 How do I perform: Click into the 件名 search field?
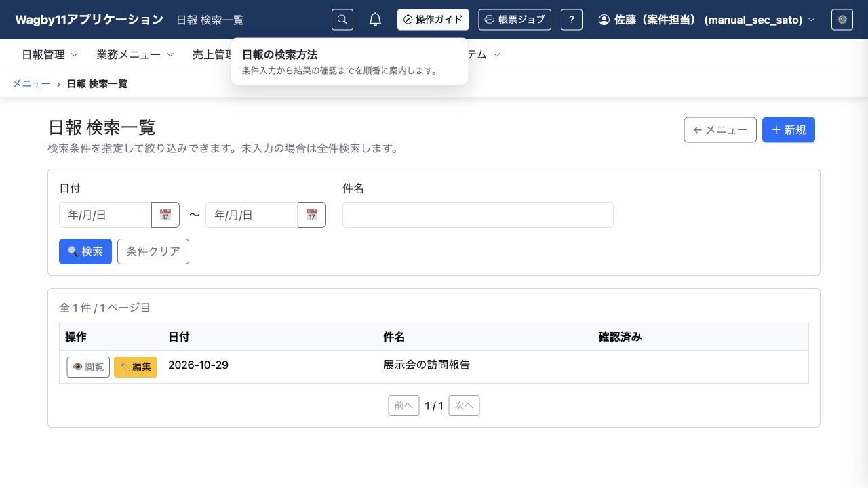pyautogui.click(x=478, y=215)
